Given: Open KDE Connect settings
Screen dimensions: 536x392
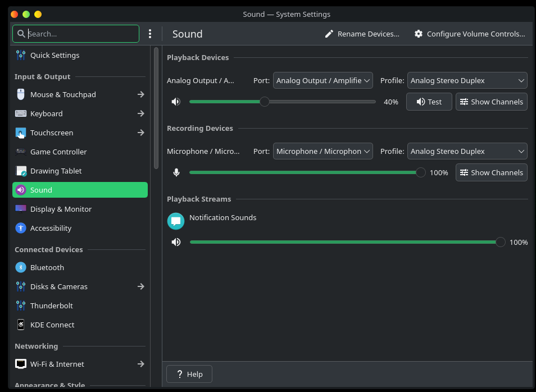Looking at the screenshot, I should [x=52, y=325].
